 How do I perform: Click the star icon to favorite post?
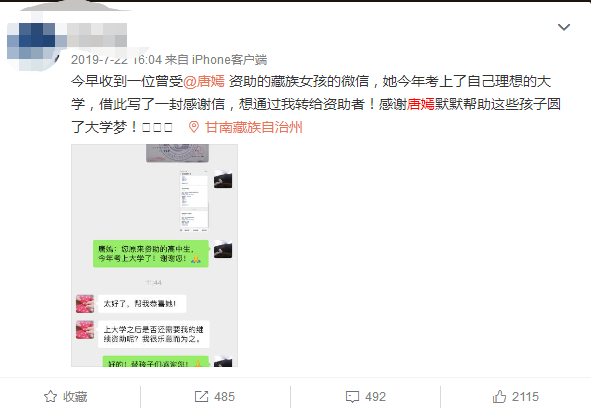(x=51, y=396)
